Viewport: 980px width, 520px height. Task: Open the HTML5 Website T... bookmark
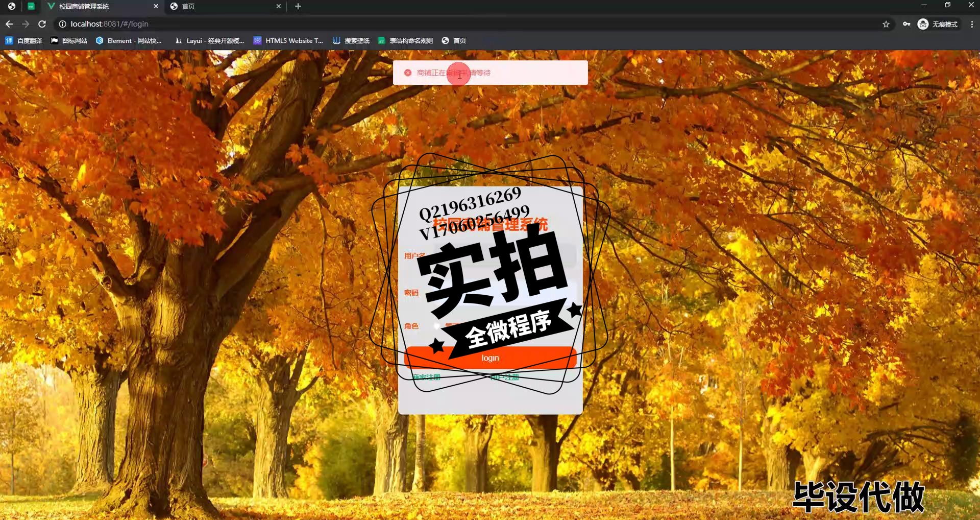point(288,40)
